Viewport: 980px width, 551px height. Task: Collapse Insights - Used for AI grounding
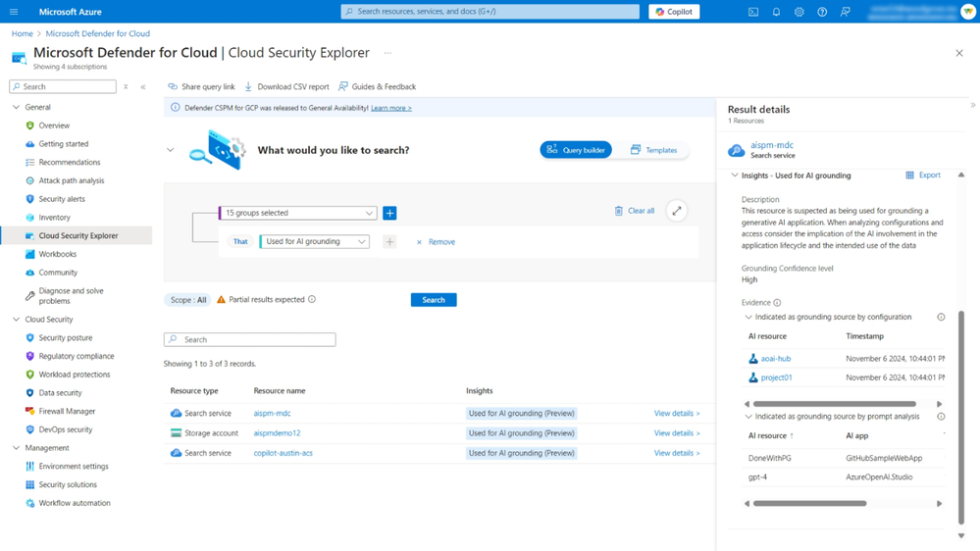click(x=735, y=175)
